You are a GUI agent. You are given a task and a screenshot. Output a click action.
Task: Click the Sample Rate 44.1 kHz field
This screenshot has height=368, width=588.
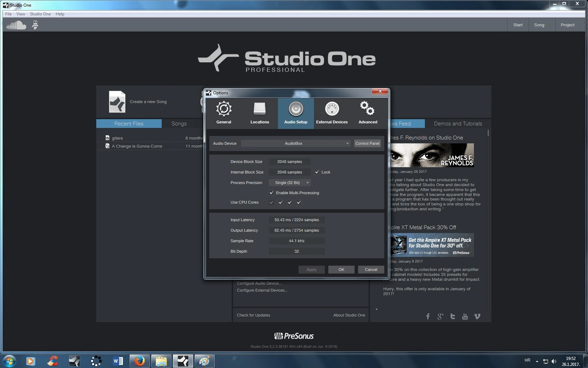pyautogui.click(x=296, y=241)
